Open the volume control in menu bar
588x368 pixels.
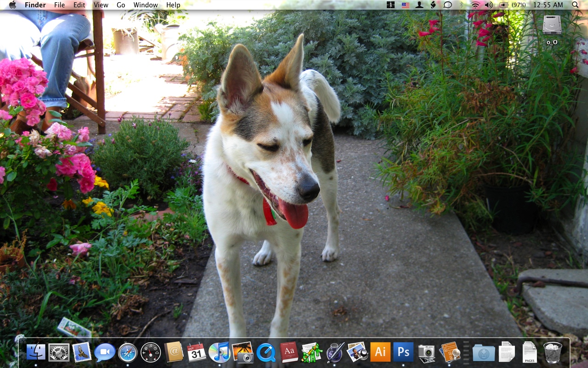489,5
